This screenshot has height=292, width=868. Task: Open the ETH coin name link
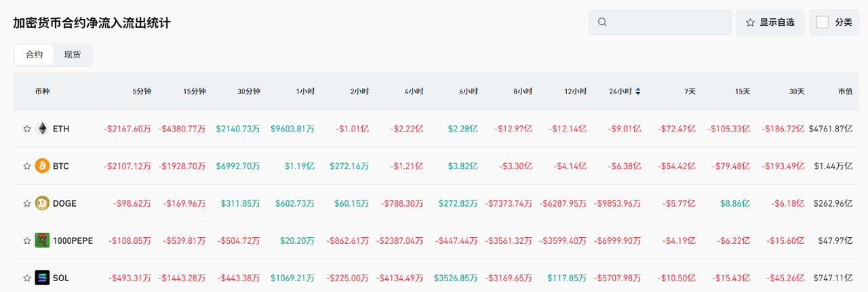61,129
